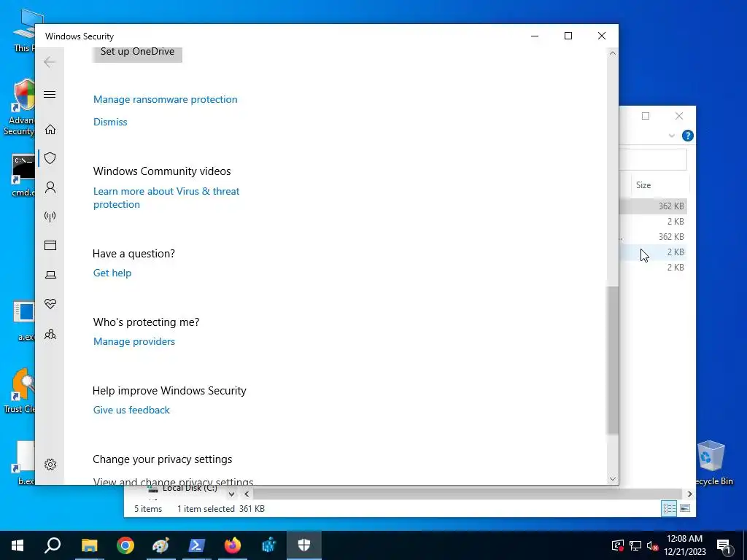The image size is (747, 560).
Task: Open the Windows Start menu
Action: [x=18, y=545]
